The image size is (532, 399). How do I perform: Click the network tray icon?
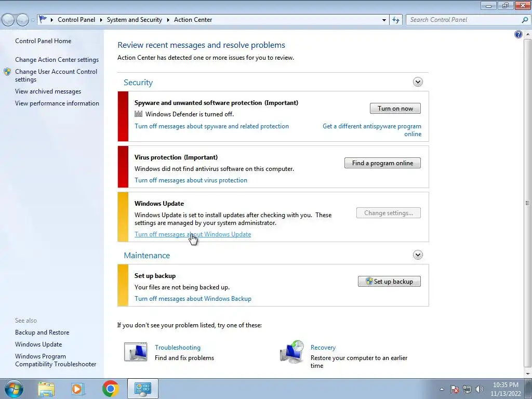[x=467, y=389]
